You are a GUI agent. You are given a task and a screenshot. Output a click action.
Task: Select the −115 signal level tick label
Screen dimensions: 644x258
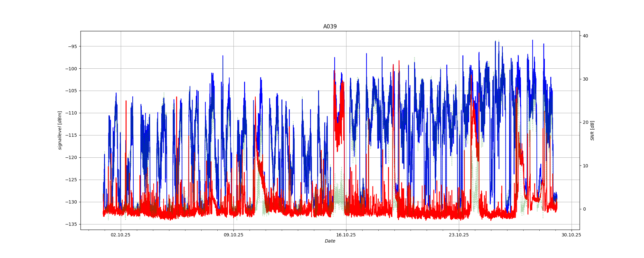(71, 135)
